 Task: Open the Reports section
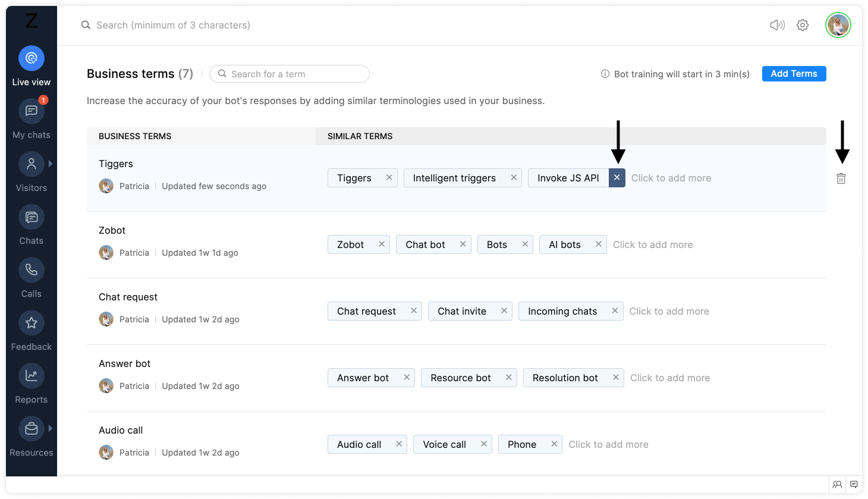32,376
